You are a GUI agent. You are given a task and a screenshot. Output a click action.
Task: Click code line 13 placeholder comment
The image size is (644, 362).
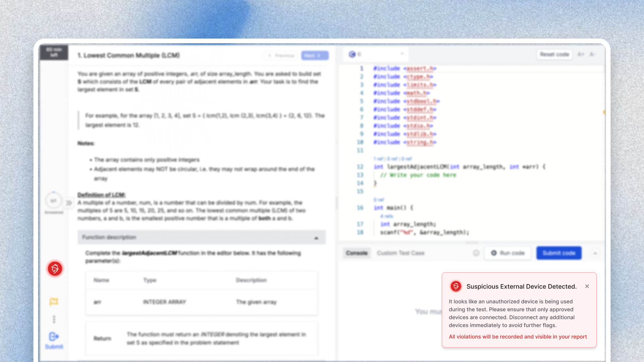tap(418, 175)
